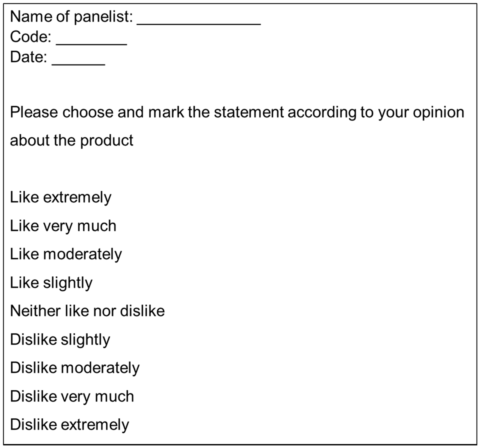Viewport: 480px width, 448px height.
Task: Select the "Like extremely" option
Action: (61, 197)
